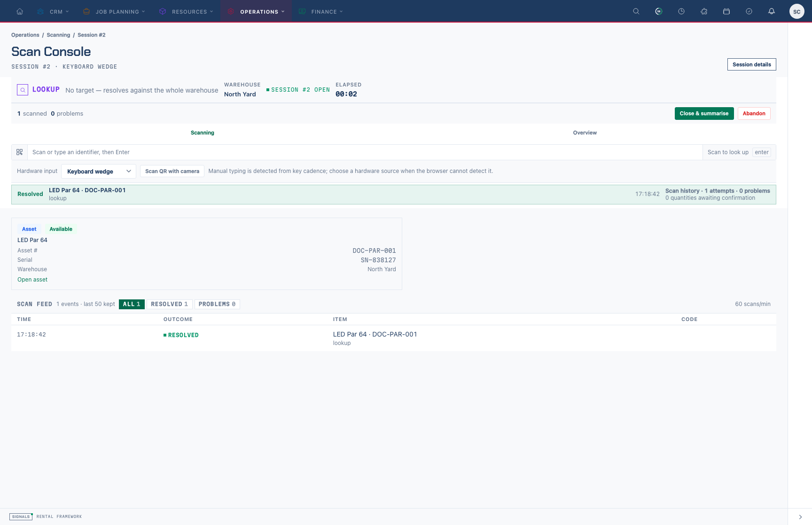Open the puzzle-piece extensions icon
Screen dimensions: 812x525
point(704,11)
